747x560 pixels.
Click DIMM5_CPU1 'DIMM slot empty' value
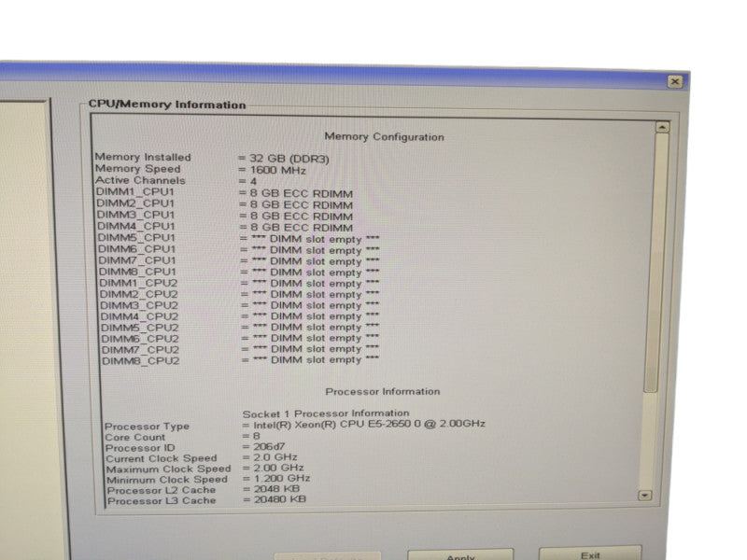tap(316, 239)
